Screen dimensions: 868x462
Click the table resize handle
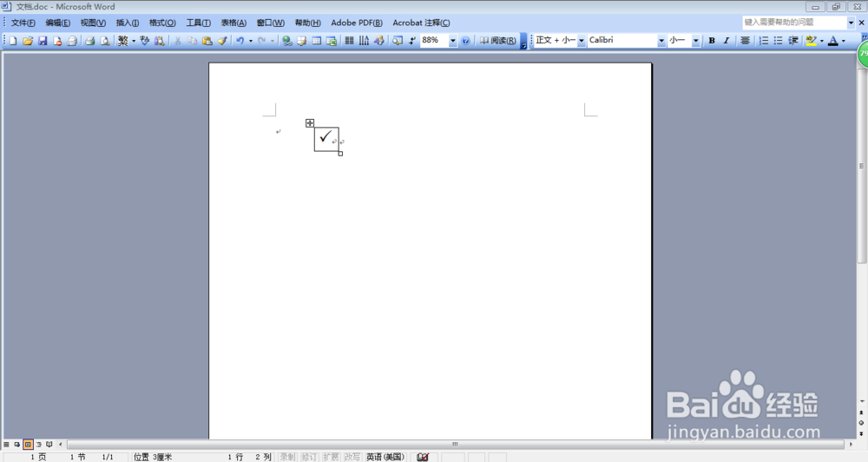pos(340,154)
